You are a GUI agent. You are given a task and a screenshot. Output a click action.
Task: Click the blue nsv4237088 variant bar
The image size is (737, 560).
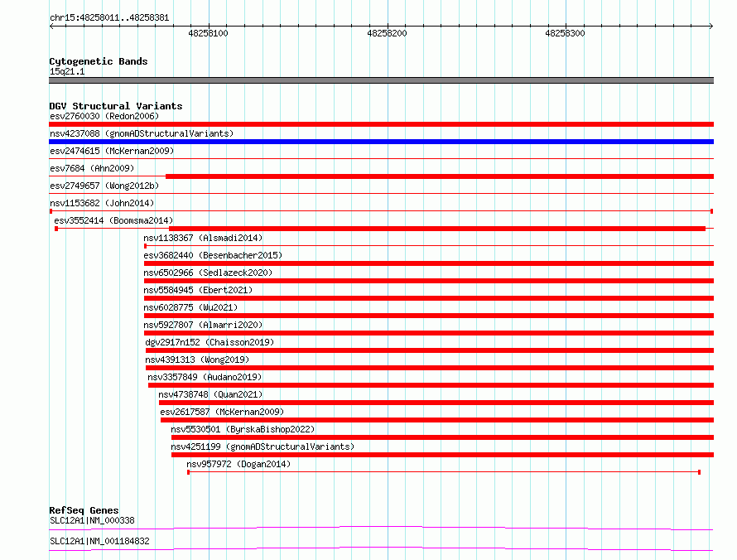[x=381, y=142]
